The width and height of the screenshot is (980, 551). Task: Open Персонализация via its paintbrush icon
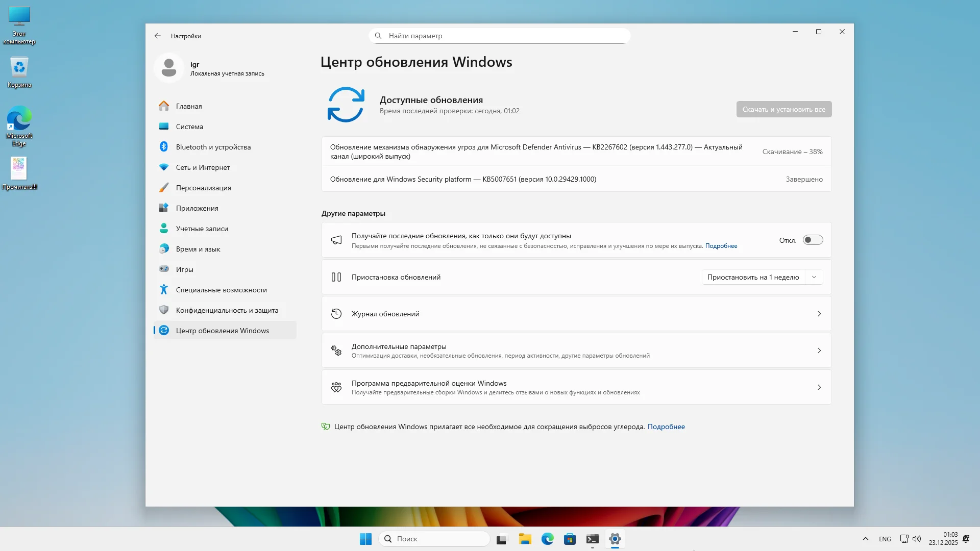coord(164,188)
